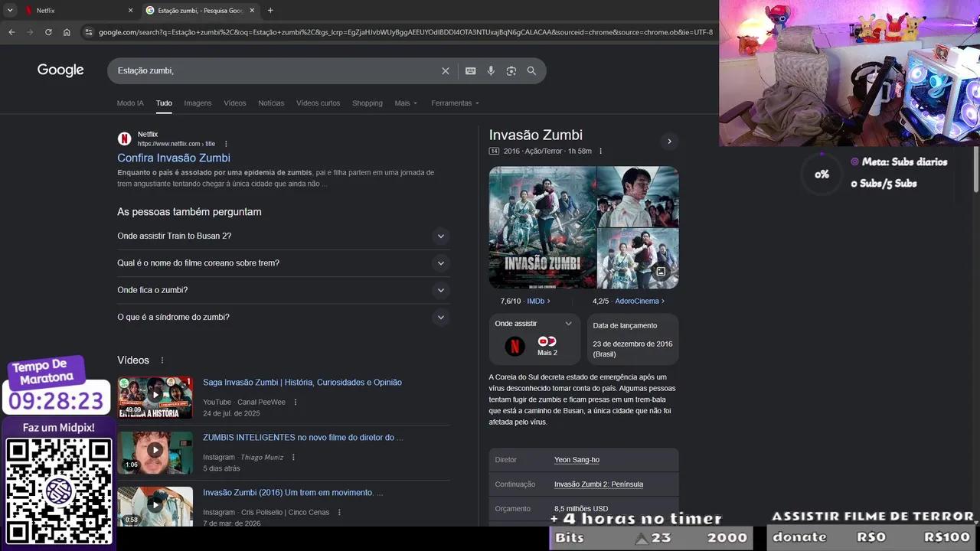Select the Tudo results tab

164,103
